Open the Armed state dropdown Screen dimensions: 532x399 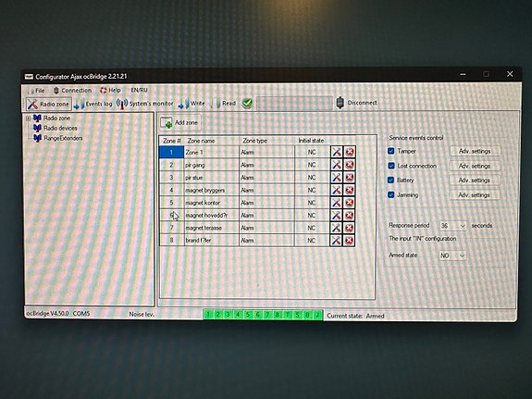click(452, 256)
